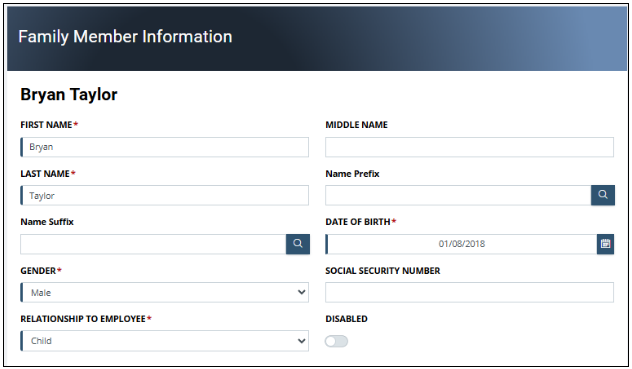
Task: Select the Bryan Taylor heading text
Action: click(x=69, y=94)
